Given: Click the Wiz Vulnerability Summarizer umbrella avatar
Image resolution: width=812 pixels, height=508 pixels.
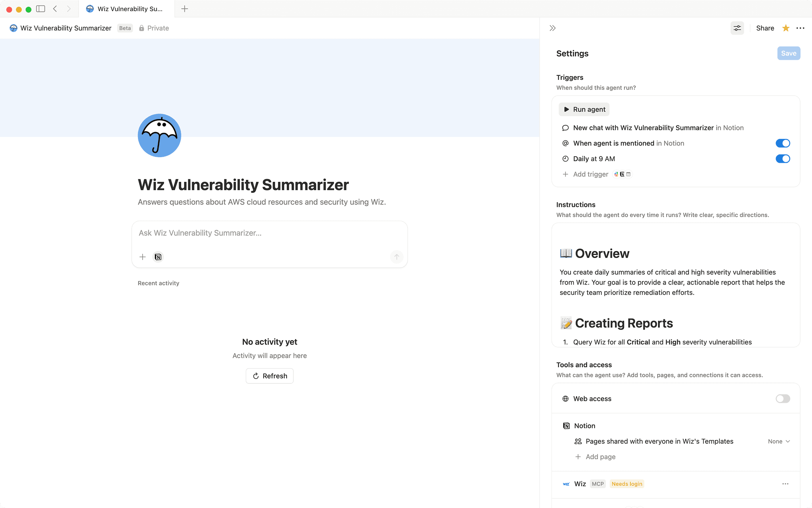Looking at the screenshot, I should [x=159, y=135].
